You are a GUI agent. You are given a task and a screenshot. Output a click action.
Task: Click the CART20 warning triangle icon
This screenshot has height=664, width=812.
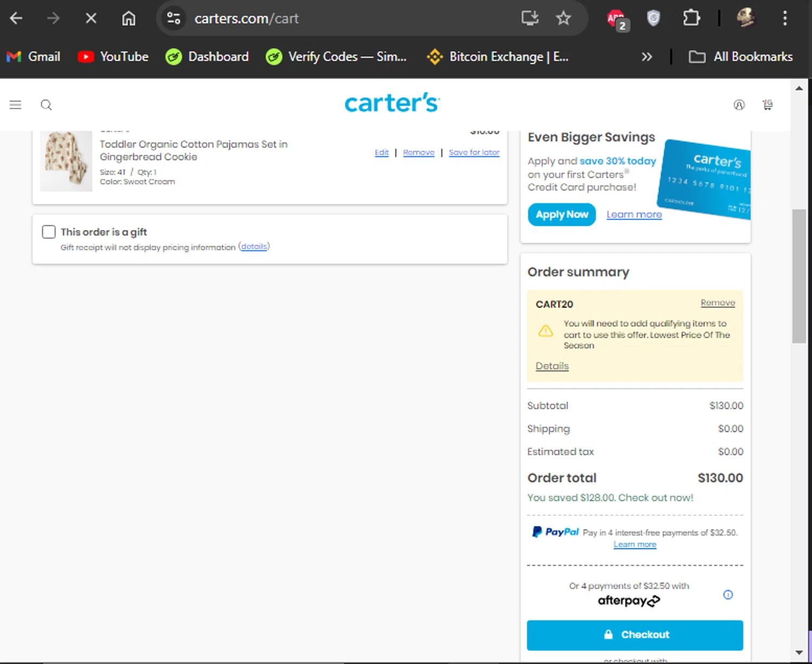click(x=546, y=330)
